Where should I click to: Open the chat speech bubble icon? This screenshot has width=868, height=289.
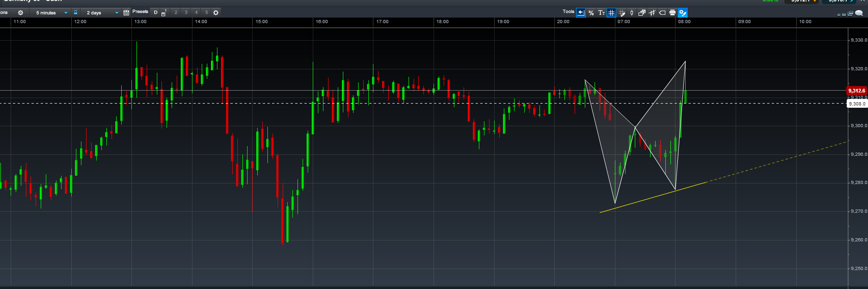(x=859, y=13)
